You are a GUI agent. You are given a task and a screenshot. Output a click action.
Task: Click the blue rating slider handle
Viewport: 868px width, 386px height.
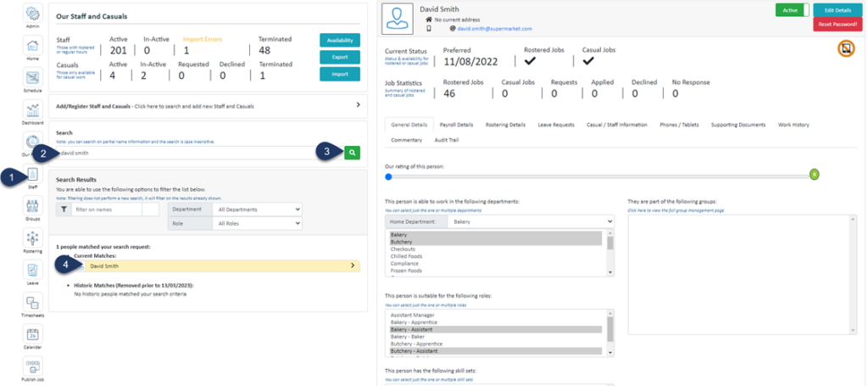coord(388,176)
